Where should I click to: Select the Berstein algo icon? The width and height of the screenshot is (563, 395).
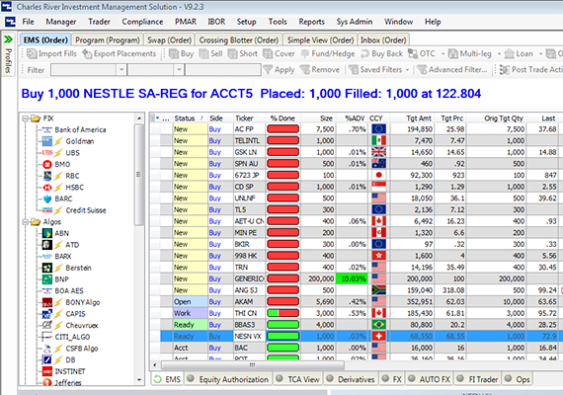pos(47,268)
